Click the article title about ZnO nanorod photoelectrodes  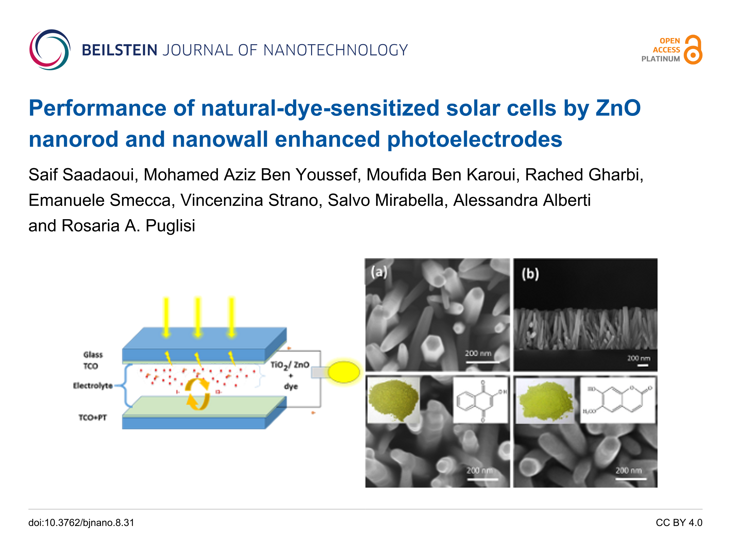pos(335,123)
